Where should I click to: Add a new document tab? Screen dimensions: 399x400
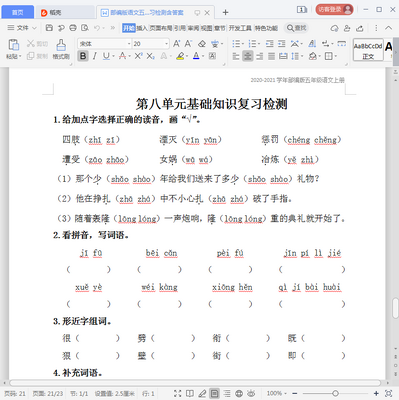(x=225, y=12)
